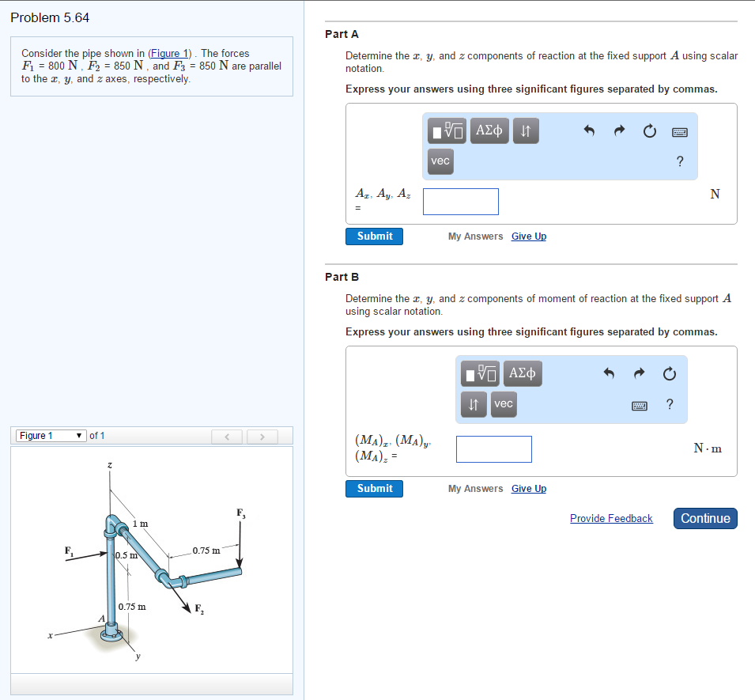
Task: Open the Figure 1 selection dropdown
Action: pyautogui.click(x=50, y=435)
